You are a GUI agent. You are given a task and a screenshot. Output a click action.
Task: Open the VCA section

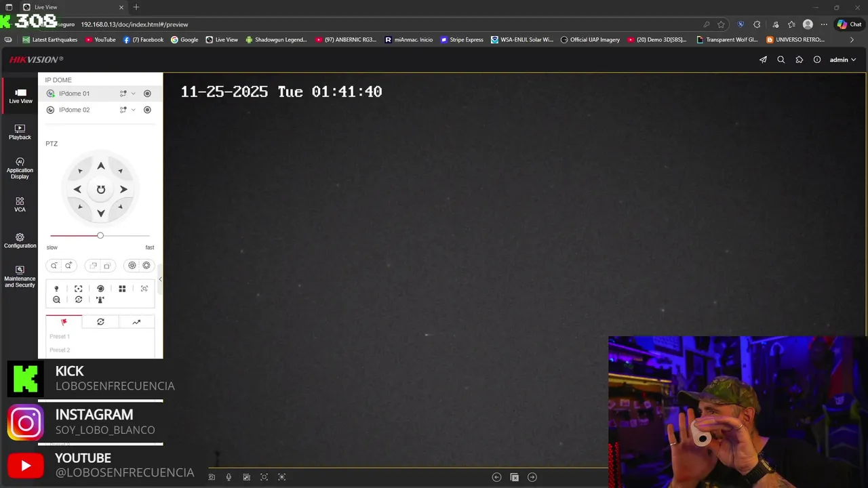pyautogui.click(x=20, y=205)
